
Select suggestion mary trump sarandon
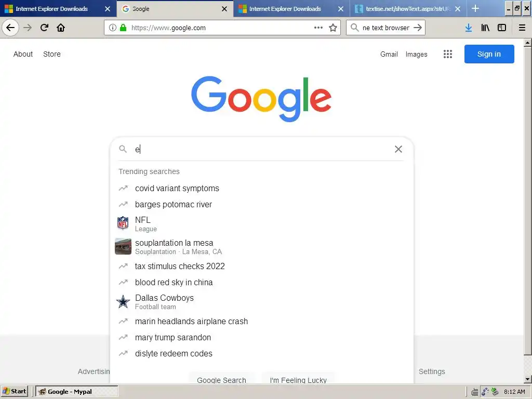262,337
